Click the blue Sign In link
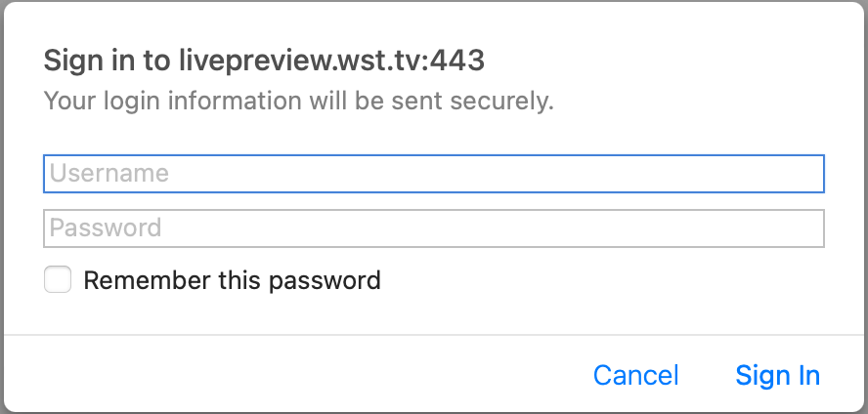The width and height of the screenshot is (868, 414). (x=777, y=375)
